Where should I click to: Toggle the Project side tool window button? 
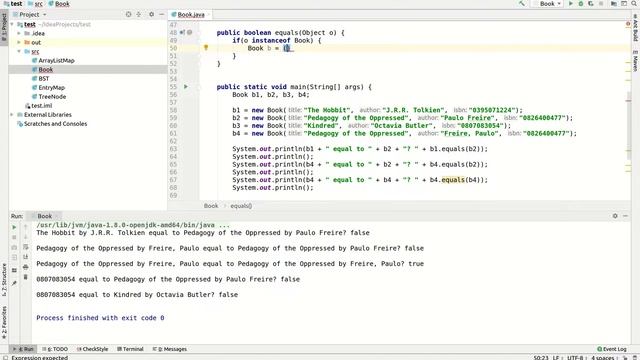coord(4,27)
